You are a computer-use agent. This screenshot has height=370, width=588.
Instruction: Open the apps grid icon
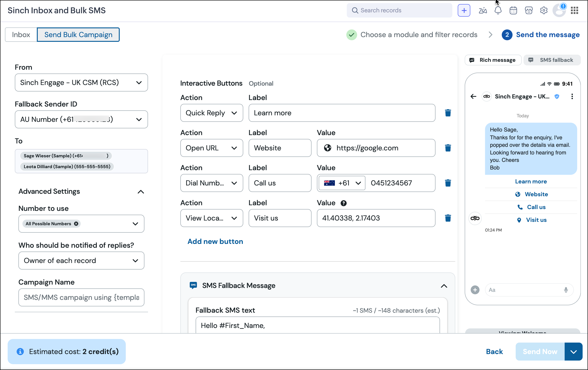pos(574,10)
